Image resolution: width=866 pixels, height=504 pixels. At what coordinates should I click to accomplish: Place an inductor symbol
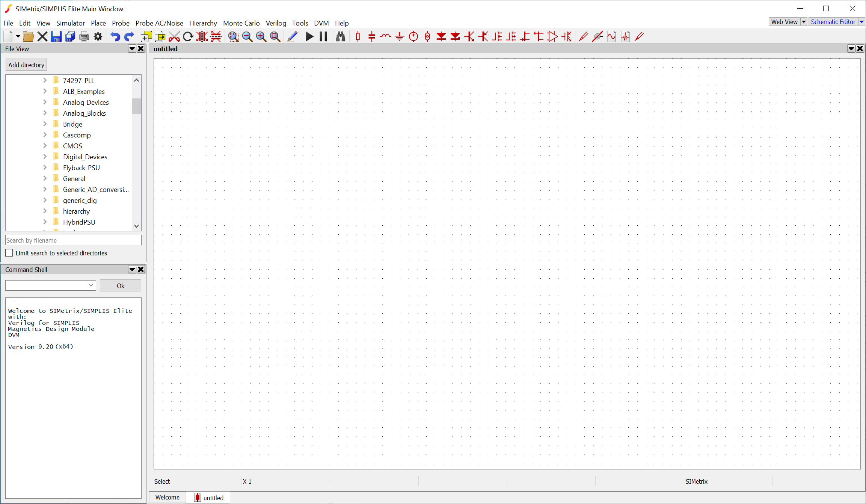pyautogui.click(x=385, y=36)
